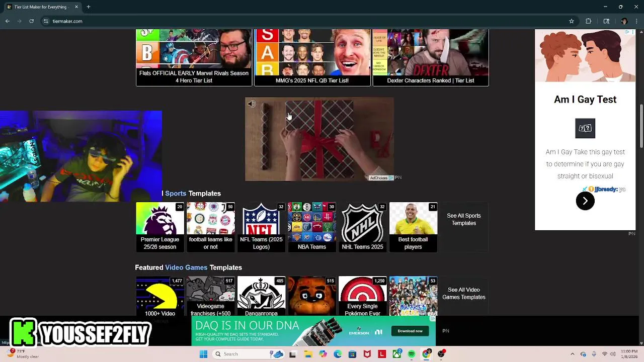Click the quiz icon in sidebar ad
Screen dimensions: 644x362
click(x=585, y=128)
